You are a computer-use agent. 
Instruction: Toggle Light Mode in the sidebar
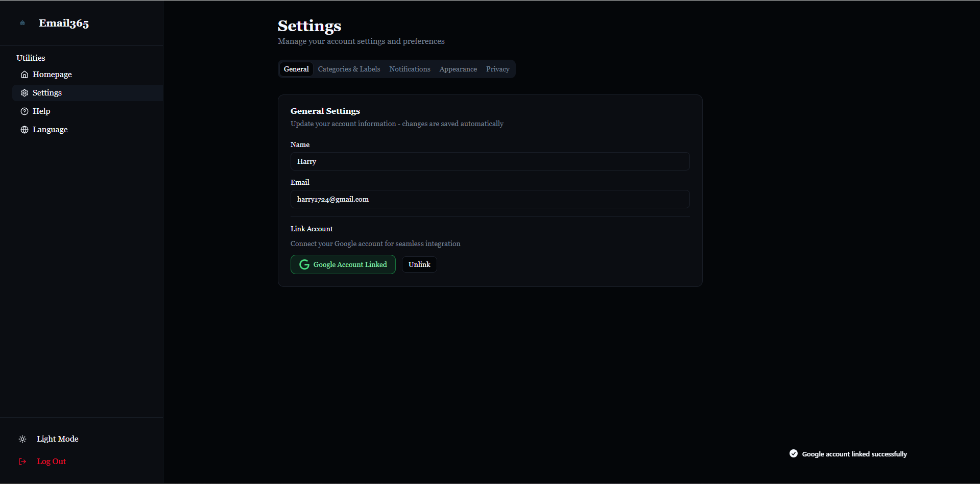pyautogui.click(x=57, y=439)
